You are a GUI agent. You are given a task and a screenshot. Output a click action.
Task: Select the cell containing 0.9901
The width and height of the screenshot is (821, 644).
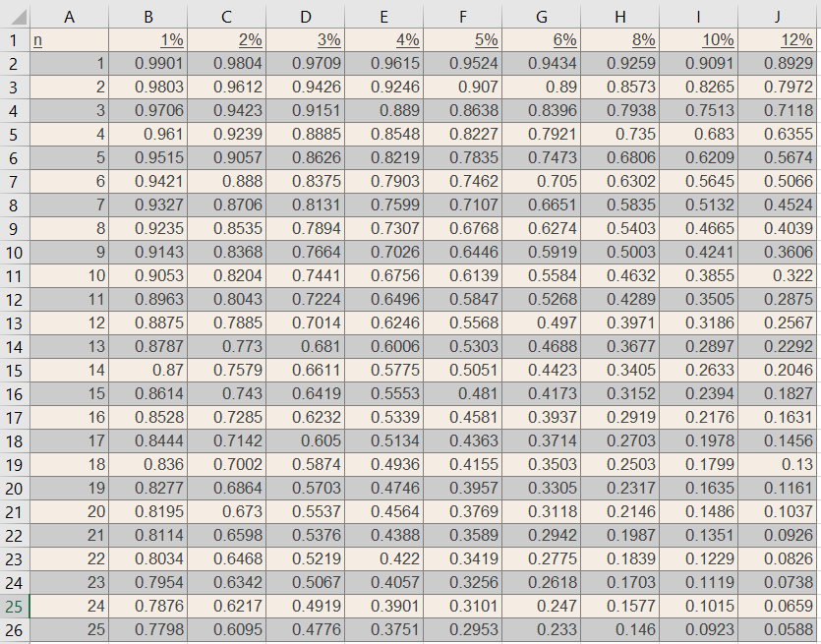pyautogui.click(x=147, y=65)
